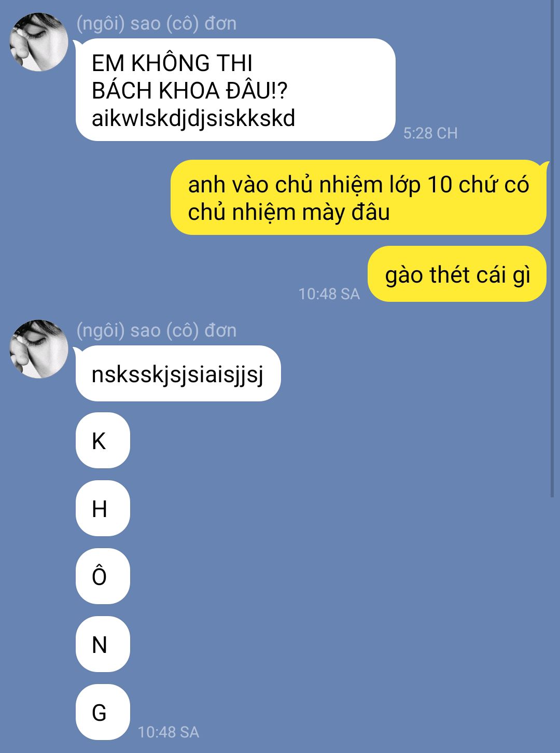This screenshot has height=753, width=560.
Task: Tap the 'K' message bubble
Action: (103, 440)
